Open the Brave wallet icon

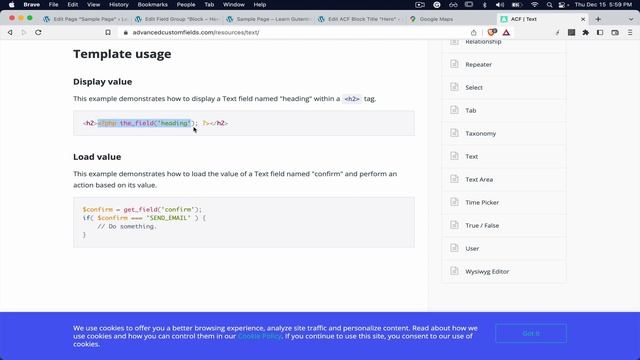pos(615,32)
